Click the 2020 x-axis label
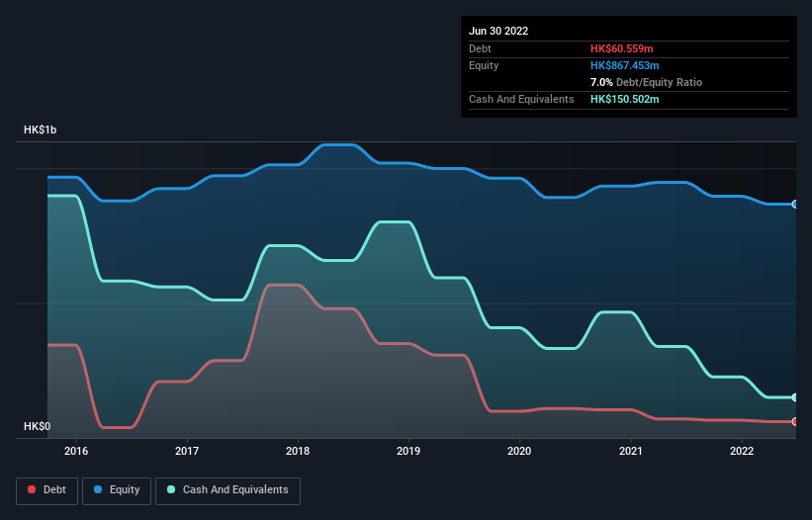 519,451
